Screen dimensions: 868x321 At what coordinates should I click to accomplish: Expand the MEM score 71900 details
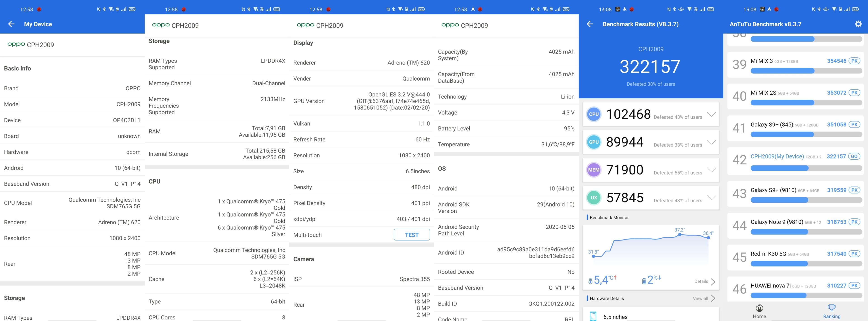(x=711, y=170)
